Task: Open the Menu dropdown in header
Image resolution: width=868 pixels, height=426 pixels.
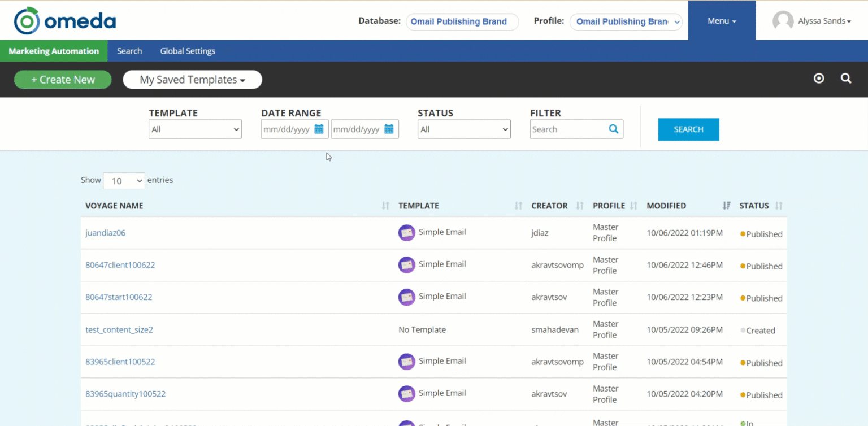Action: [x=722, y=21]
